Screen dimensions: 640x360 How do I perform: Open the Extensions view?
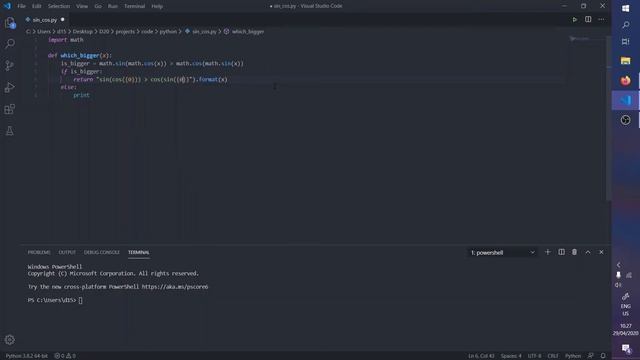pyautogui.click(x=10, y=109)
